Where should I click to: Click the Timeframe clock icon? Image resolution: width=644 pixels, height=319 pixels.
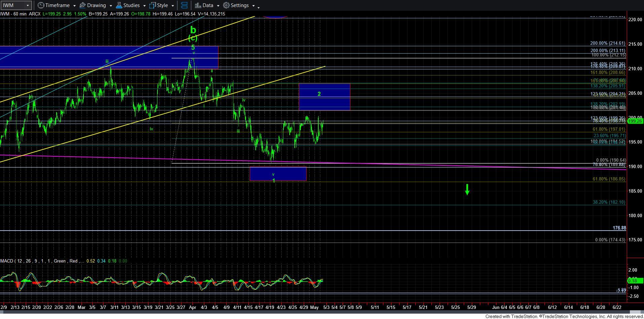click(41, 5)
